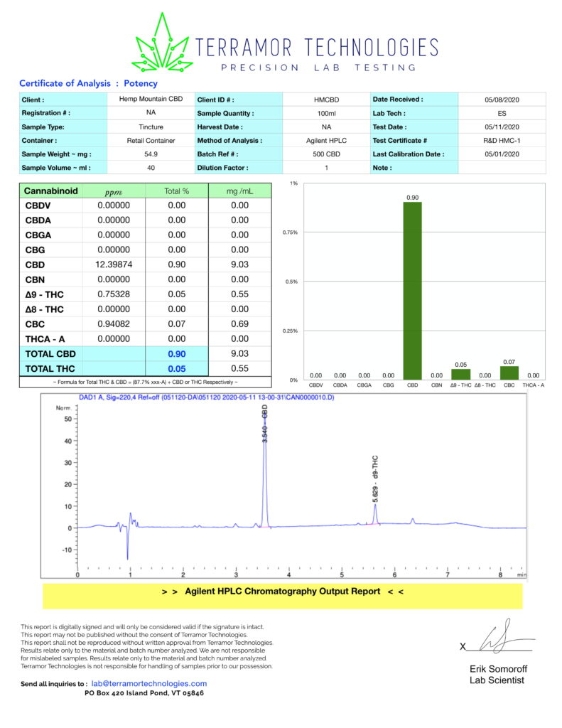Click the Client value Hemp Mountain CBD
562x728 pixels.
pos(151,99)
